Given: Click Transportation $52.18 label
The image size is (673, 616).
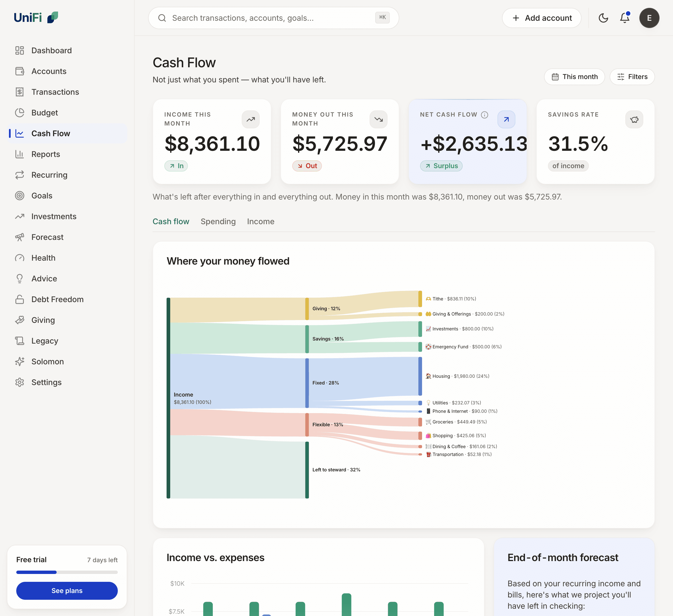Looking at the screenshot, I should (459, 455).
